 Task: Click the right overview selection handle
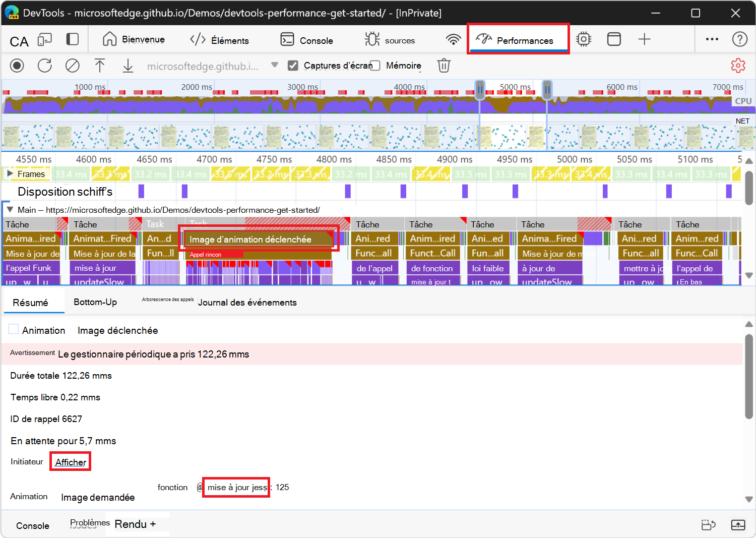point(547,90)
